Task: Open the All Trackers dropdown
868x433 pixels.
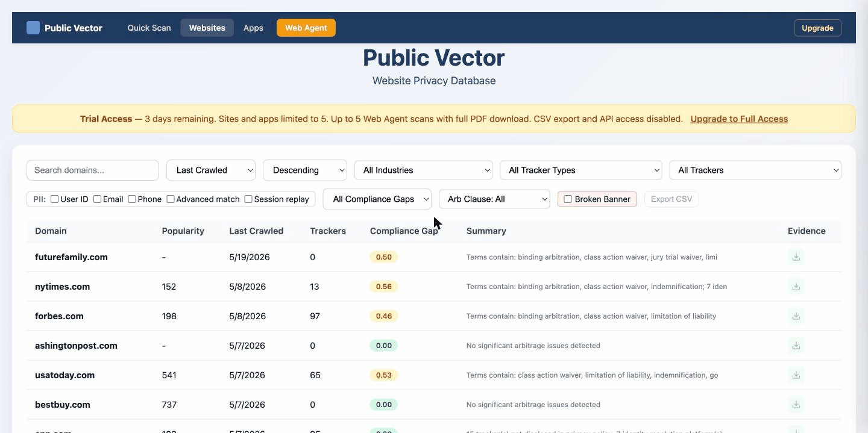Action: click(x=755, y=170)
